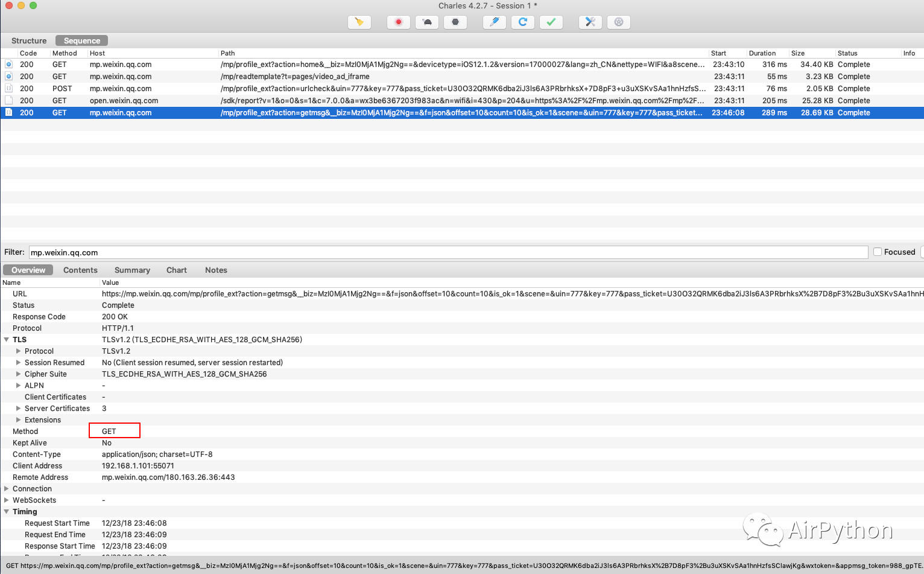Select the open.weixin.qq.com host cell
This screenshot has width=924, height=574.
[124, 101]
